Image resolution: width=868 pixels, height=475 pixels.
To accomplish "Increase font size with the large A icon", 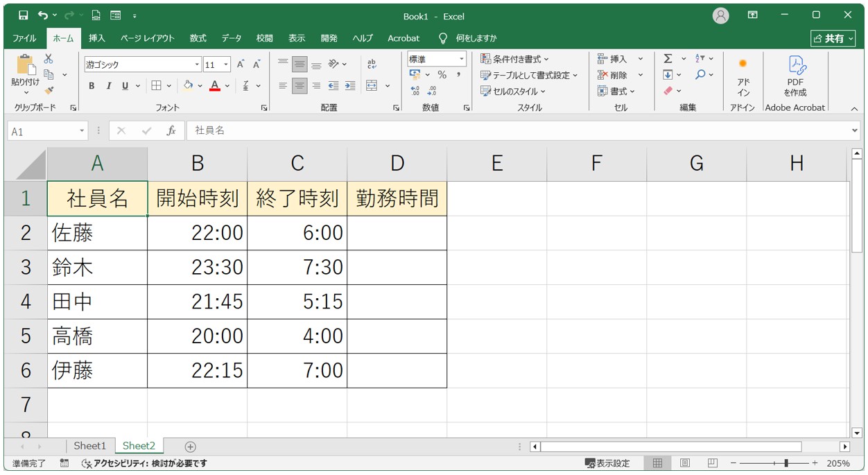I will pos(241,64).
